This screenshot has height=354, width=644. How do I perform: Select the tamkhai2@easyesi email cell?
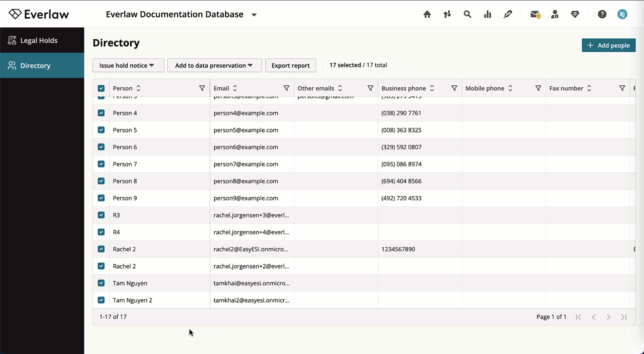[x=252, y=300]
